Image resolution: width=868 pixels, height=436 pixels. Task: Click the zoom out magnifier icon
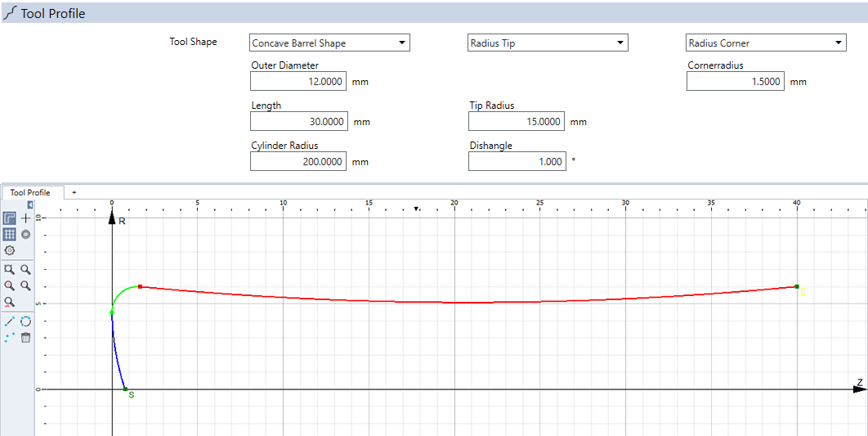25,285
